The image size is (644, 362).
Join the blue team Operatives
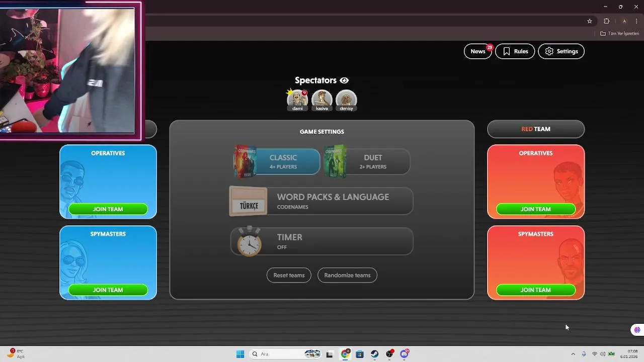108,209
